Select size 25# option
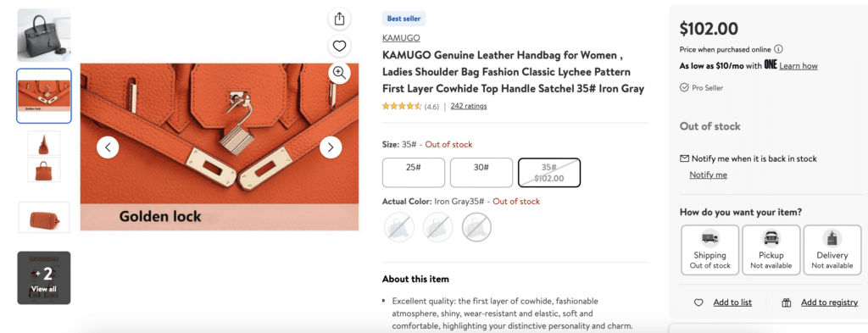This screenshot has height=333, width=868. pyautogui.click(x=414, y=173)
